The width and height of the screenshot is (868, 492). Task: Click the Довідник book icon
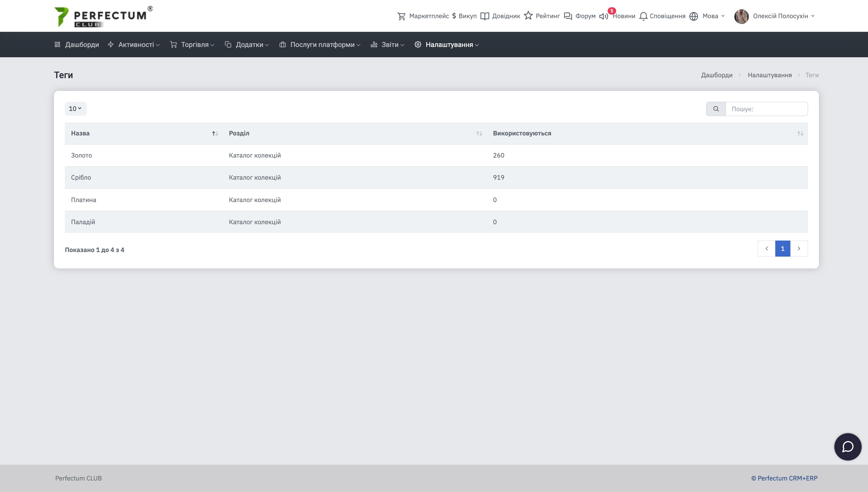tap(485, 16)
